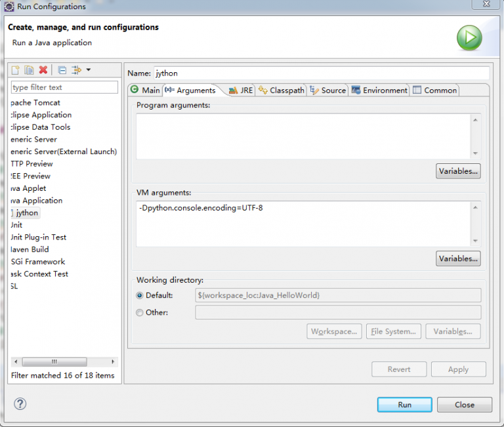Click the New launch configuration icon
Screen dimensions: 504x427
pyautogui.click(x=16, y=70)
